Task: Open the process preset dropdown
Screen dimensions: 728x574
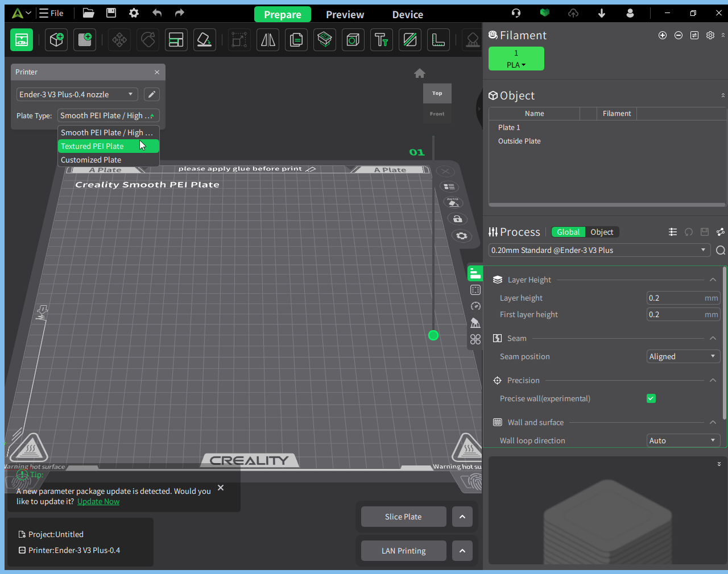Action: 599,250
